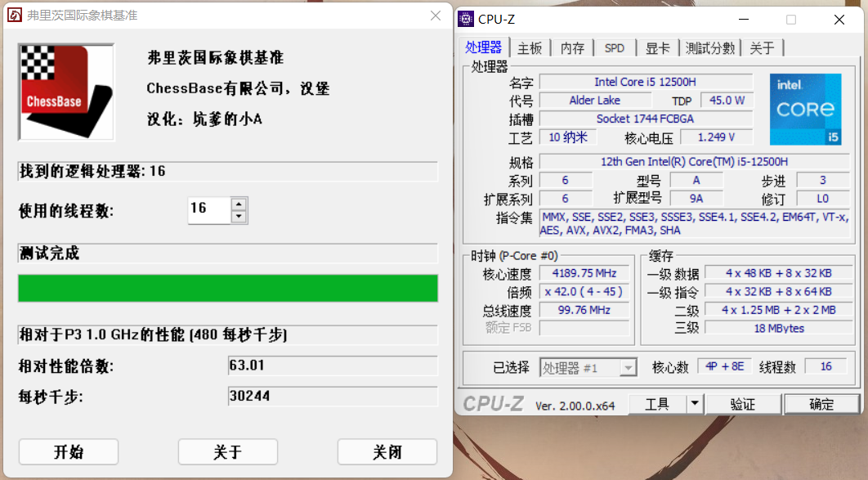Click the L3 cache value 18 MBytes
868x480 pixels.
click(x=778, y=328)
